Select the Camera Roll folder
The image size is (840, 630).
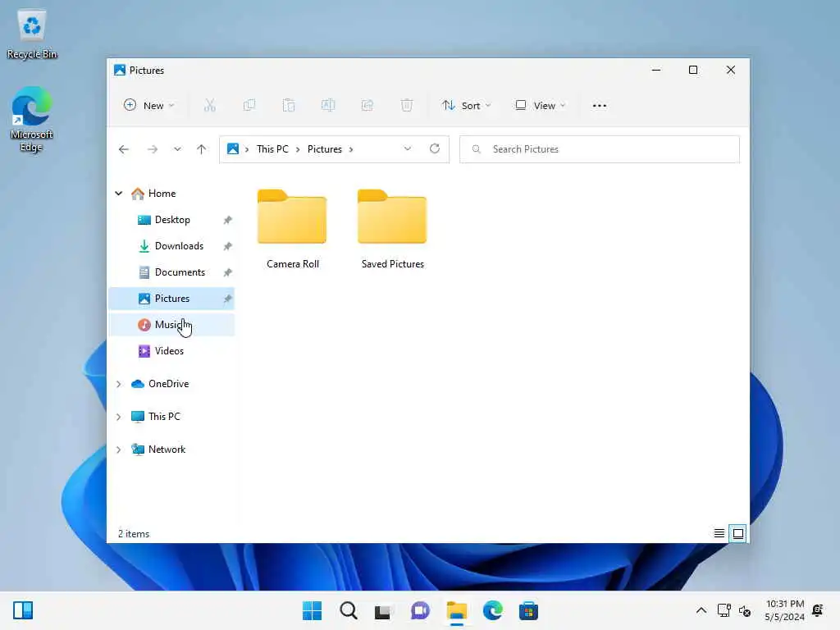click(292, 229)
